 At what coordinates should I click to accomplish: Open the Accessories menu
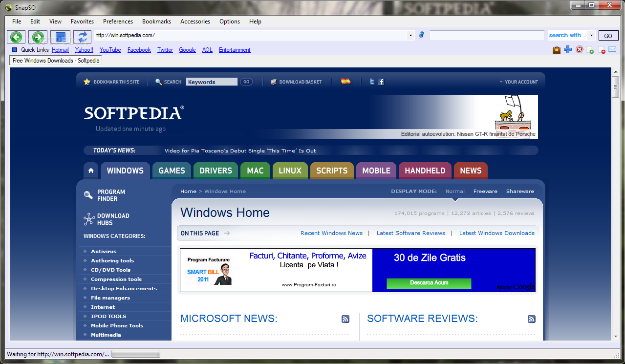tap(195, 21)
